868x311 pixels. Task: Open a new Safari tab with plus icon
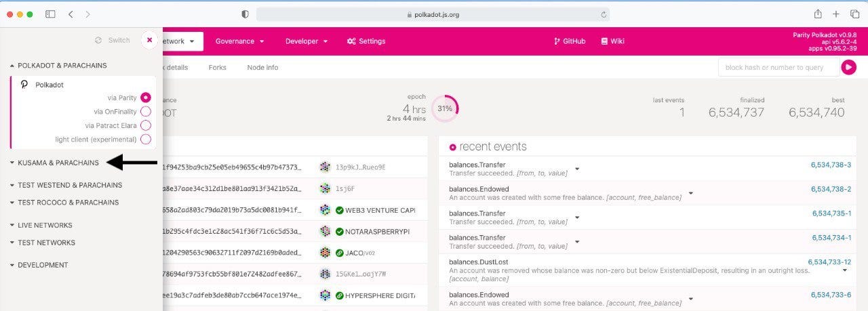pos(836,14)
